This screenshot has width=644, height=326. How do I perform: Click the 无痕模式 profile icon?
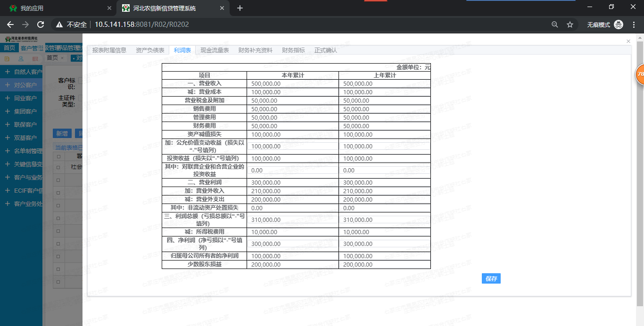coord(619,24)
